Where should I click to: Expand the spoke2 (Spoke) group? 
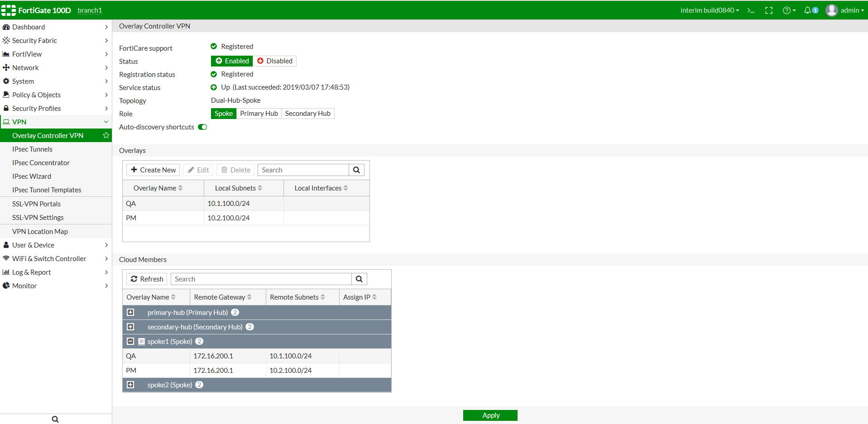pos(130,385)
